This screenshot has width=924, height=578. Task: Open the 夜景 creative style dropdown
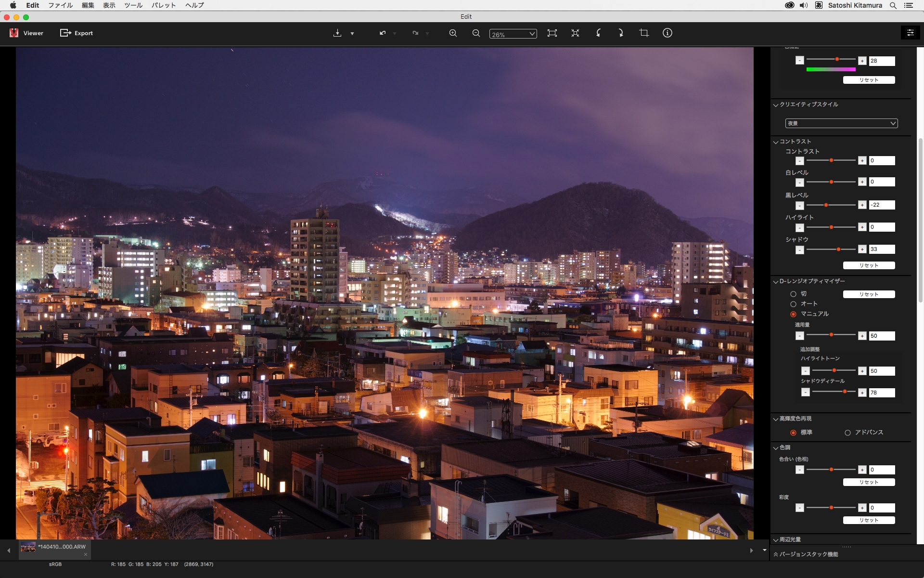[841, 123]
